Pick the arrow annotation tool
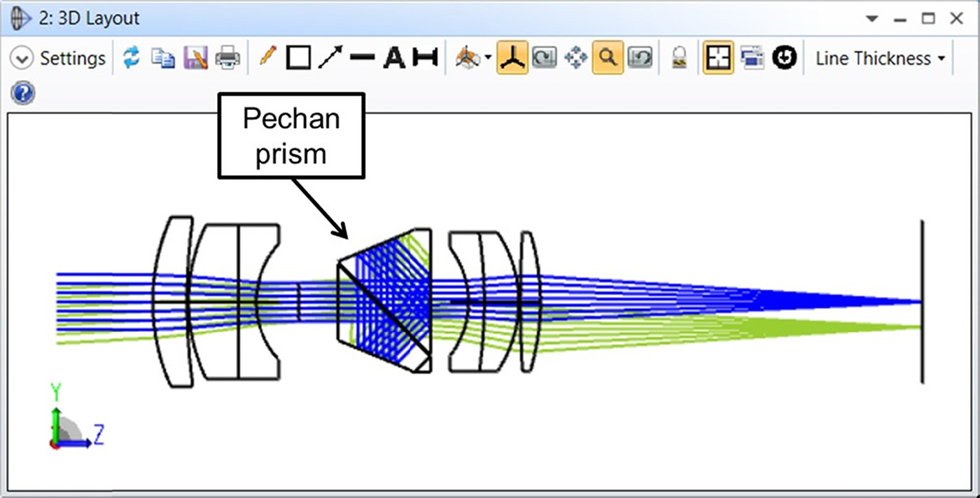 tap(330, 59)
